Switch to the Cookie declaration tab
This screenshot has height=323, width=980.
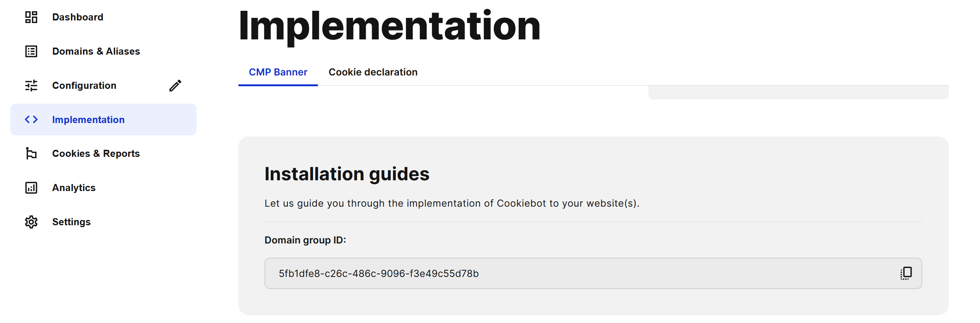tap(373, 72)
